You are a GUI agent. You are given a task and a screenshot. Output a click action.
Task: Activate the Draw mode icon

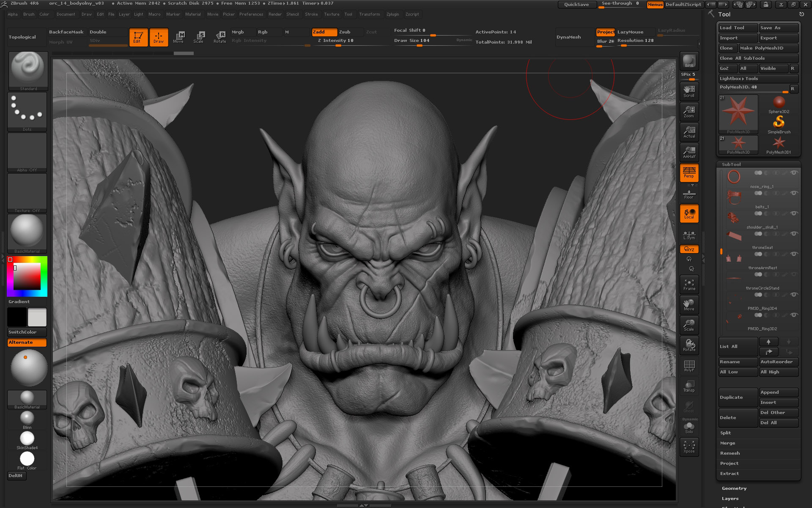[159, 37]
